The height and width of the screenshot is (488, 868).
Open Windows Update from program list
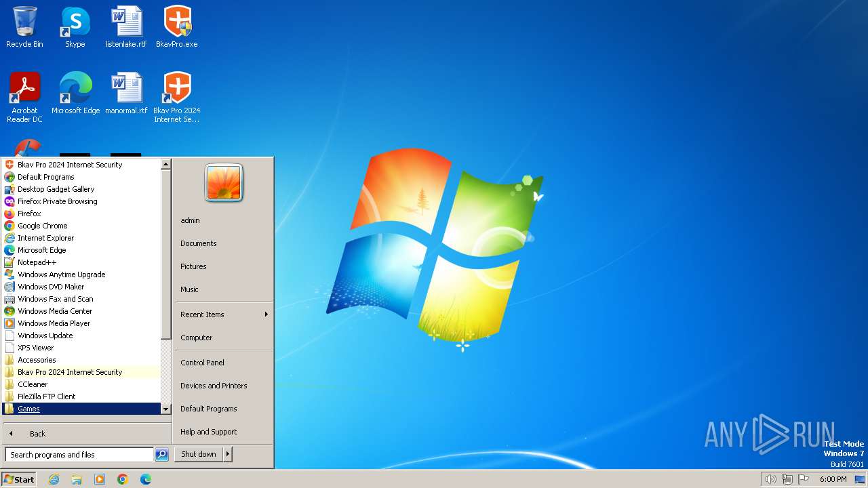(81, 335)
